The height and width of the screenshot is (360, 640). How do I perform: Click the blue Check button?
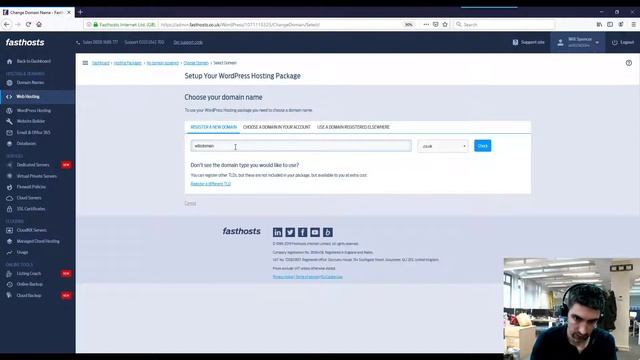(x=482, y=146)
